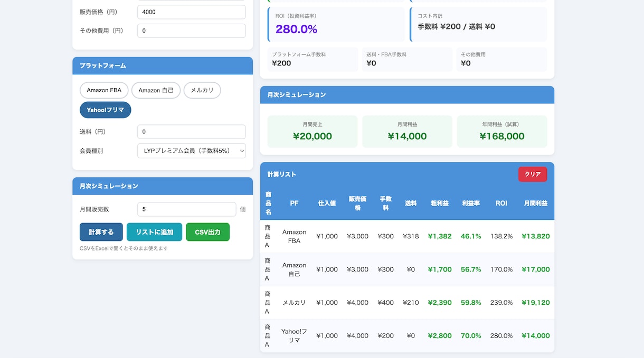Click the 送料 input field
The width and height of the screenshot is (644, 358).
[192, 132]
